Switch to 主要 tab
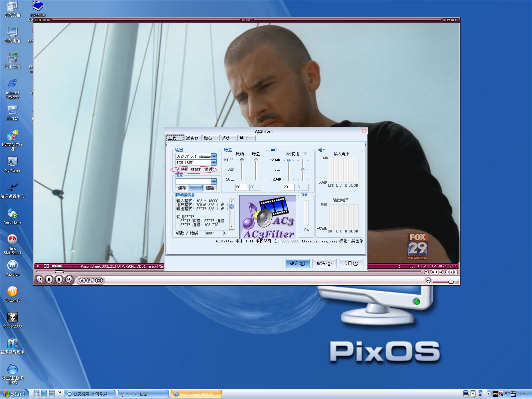The width and height of the screenshot is (532, 399). (x=175, y=138)
